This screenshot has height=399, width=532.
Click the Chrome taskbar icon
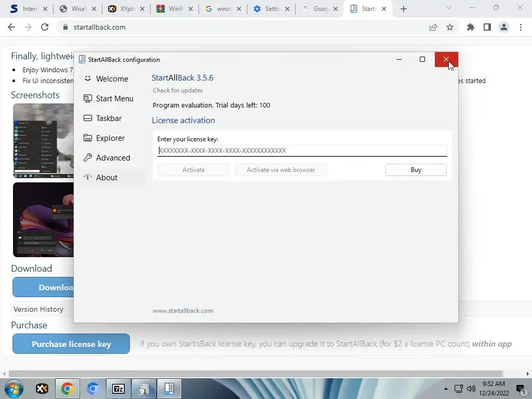[x=68, y=389]
